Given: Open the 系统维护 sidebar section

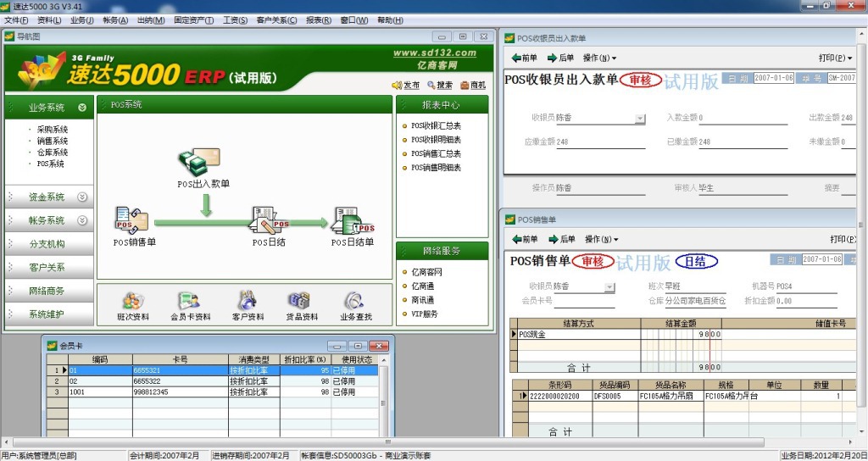Looking at the screenshot, I should coord(47,314).
